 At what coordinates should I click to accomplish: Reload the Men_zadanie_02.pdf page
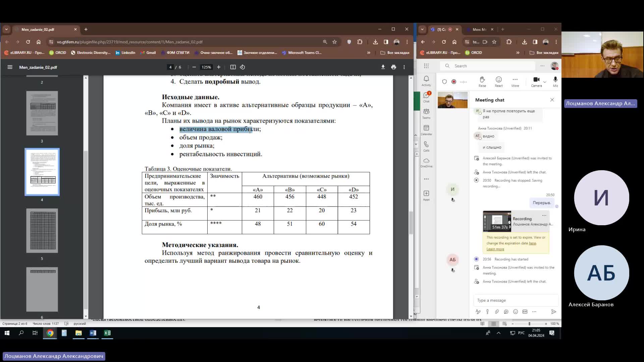(x=28, y=42)
